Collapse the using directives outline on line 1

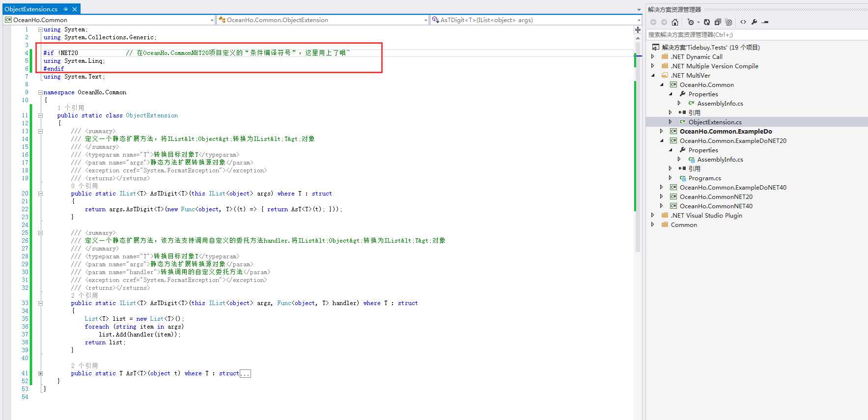(x=40, y=29)
